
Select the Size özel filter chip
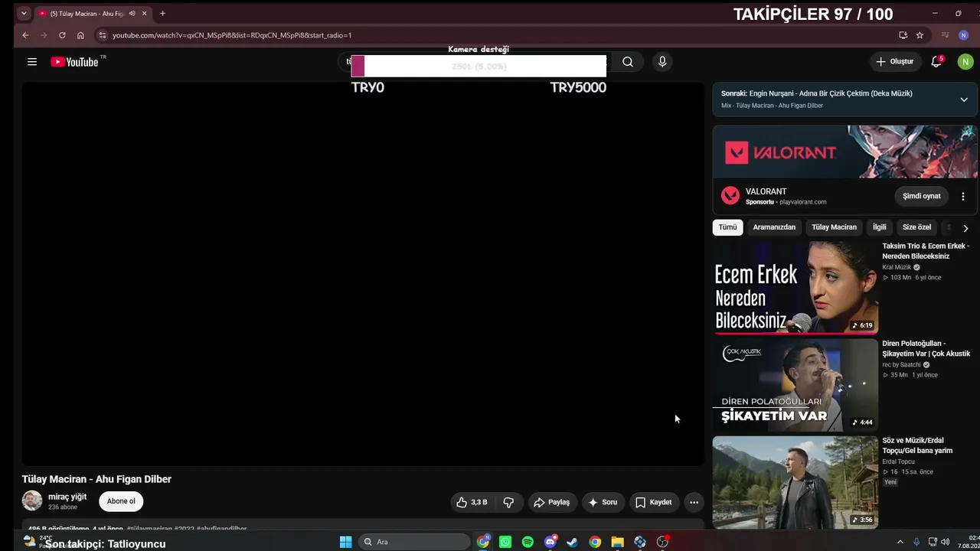click(916, 227)
